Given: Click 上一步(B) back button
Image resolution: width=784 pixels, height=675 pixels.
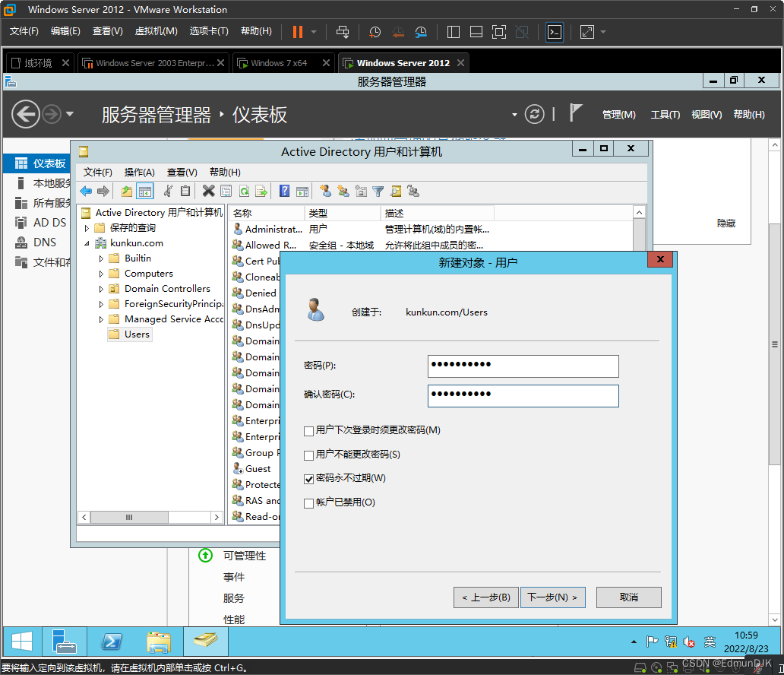Looking at the screenshot, I should click(x=486, y=597).
